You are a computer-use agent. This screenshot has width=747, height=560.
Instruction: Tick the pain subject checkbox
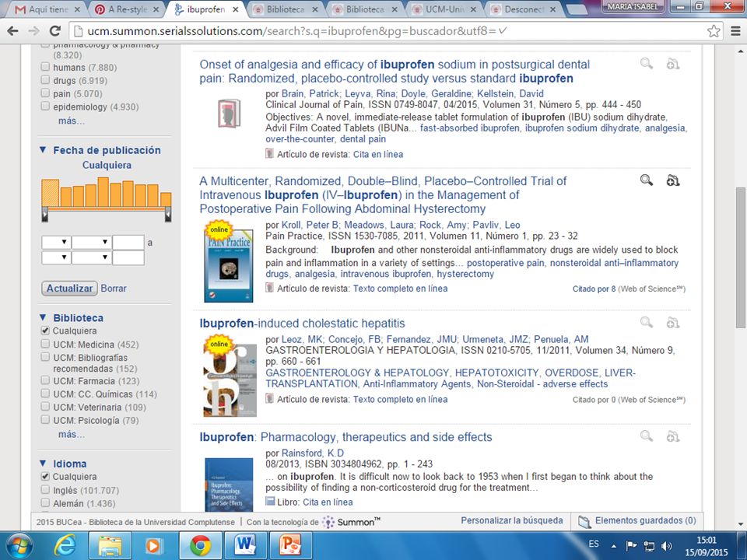[x=45, y=93]
